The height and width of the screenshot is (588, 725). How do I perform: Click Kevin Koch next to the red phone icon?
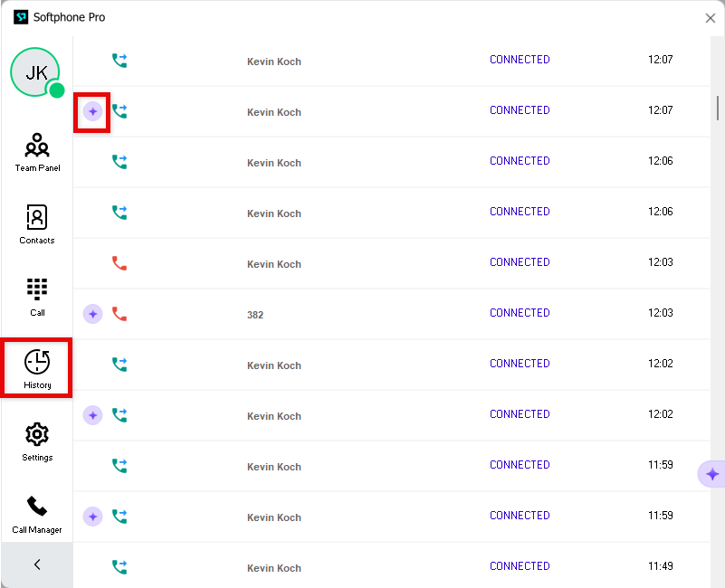273,264
